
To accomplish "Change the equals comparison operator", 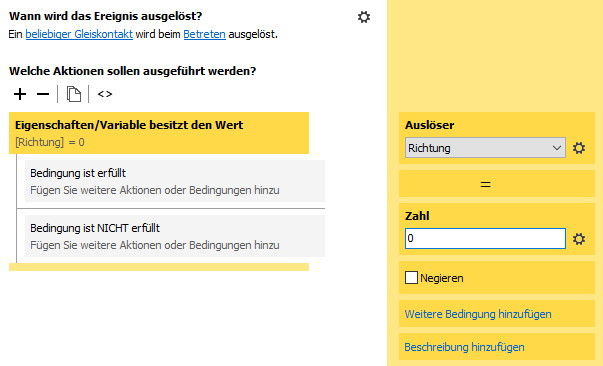I will [485, 184].
